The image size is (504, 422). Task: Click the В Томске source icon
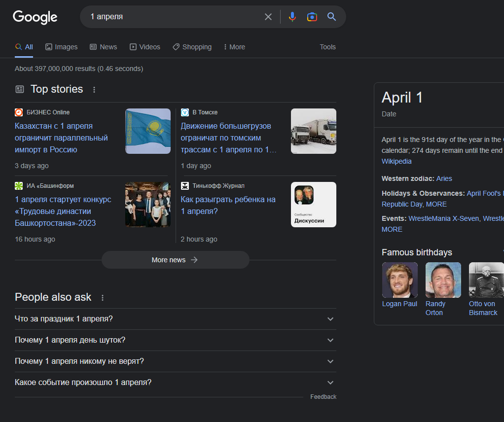185,112
